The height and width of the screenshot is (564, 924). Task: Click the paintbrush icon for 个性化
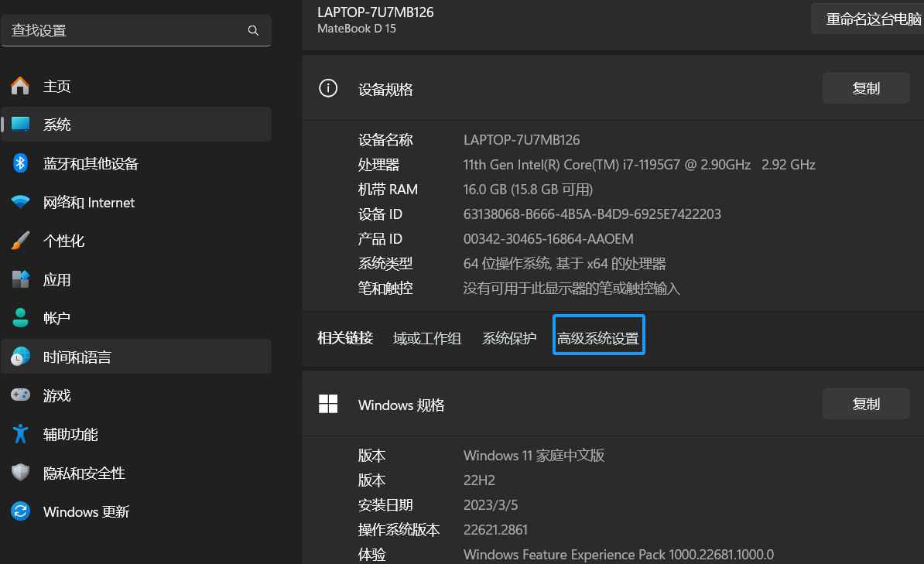point(20,241)
